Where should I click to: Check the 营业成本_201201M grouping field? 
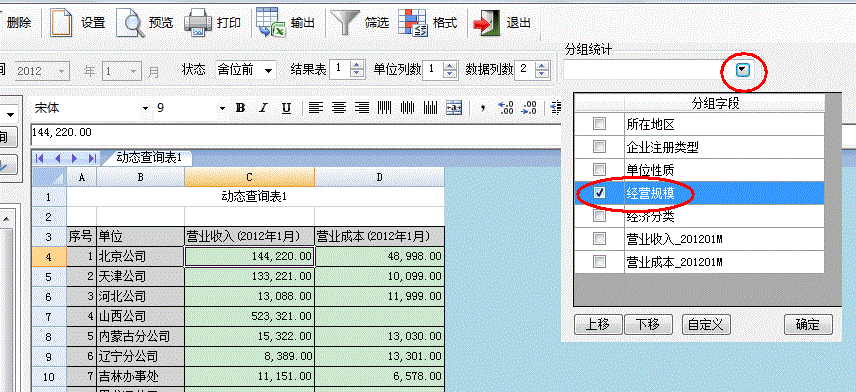click(x=599, y=262)
